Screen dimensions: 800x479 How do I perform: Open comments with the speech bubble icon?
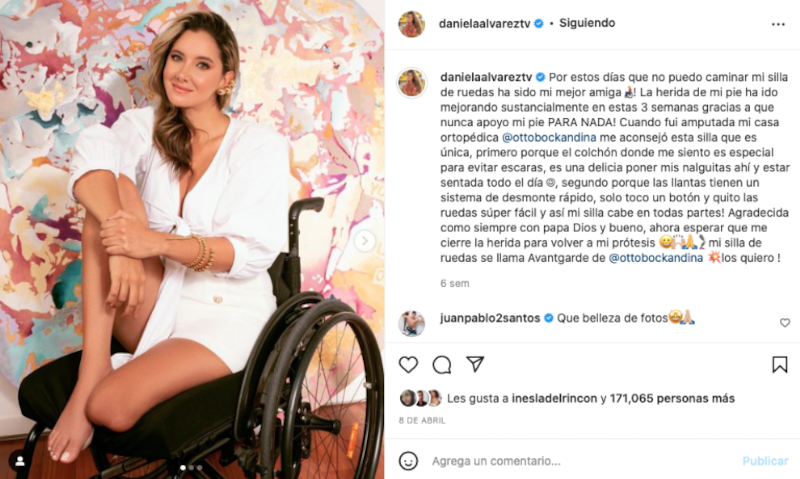pos(442,364)
